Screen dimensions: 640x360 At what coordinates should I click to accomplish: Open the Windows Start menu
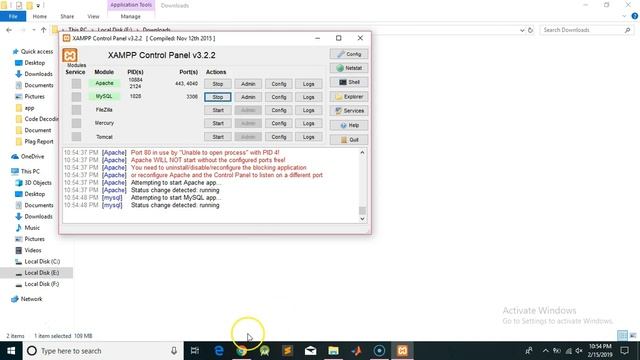[11, 351]
